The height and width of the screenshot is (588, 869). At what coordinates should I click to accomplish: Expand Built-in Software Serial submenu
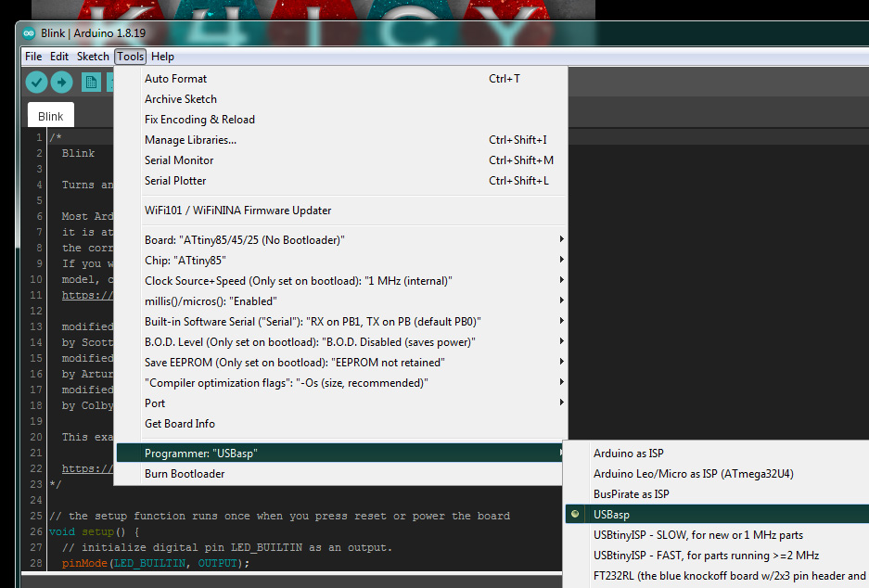click(341, 322)
